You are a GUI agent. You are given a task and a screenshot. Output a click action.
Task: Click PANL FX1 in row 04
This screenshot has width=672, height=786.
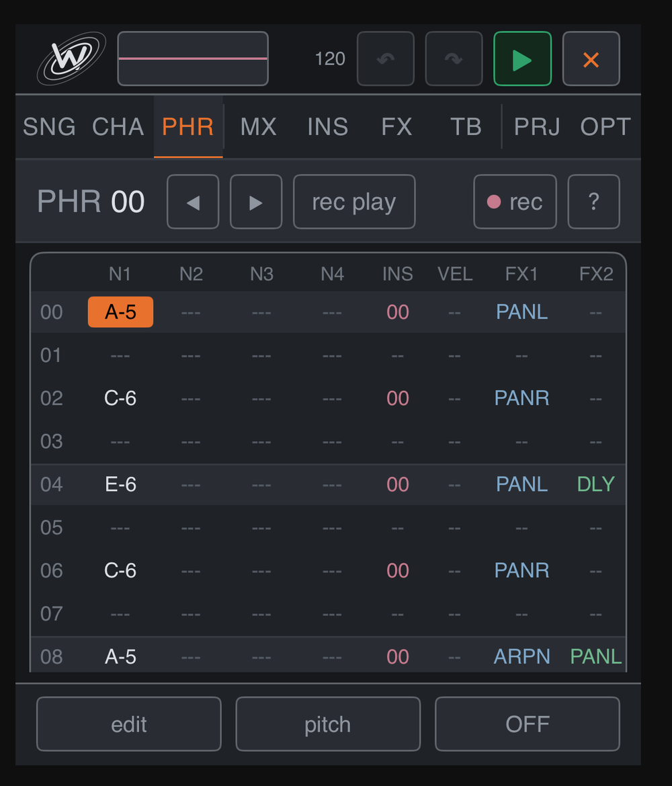click(x=521, y=484)
